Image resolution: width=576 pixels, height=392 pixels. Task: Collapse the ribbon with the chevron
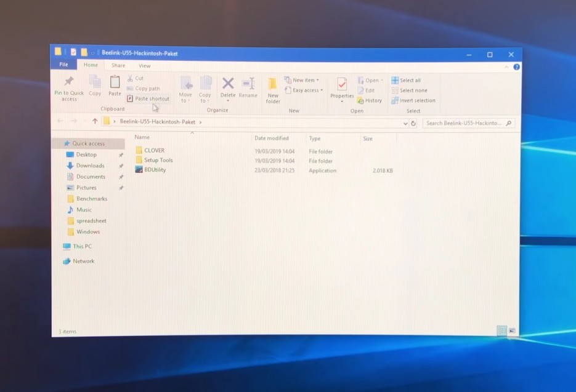pos(506,67)
